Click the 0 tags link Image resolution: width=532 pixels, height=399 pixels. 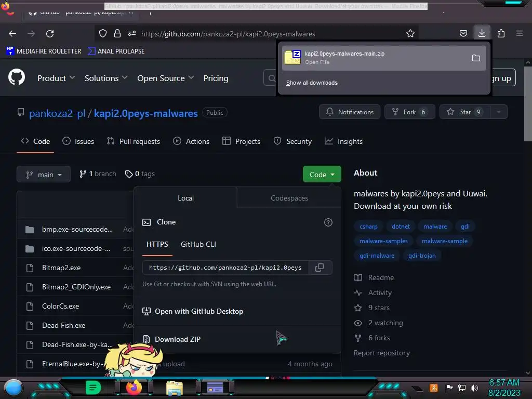(x=140, y=174)
